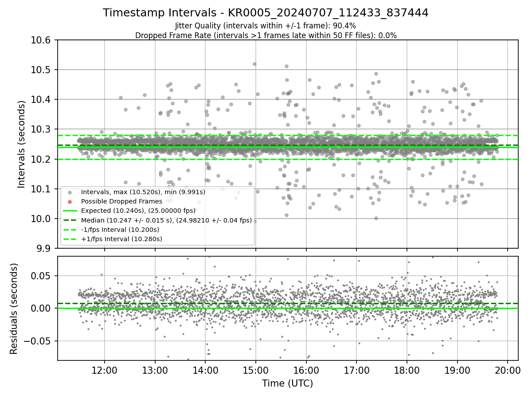The height and width of the screenshot is (399, 532).
Task: Click the legend entry '+1/fps Interval (10.280s)'
Action: (121, 239)
